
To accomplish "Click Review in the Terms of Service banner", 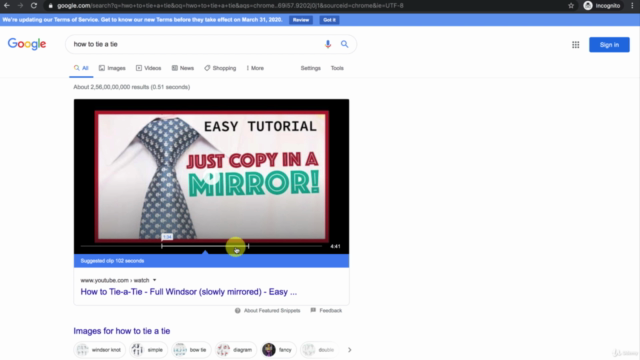I will pos(301,20).
